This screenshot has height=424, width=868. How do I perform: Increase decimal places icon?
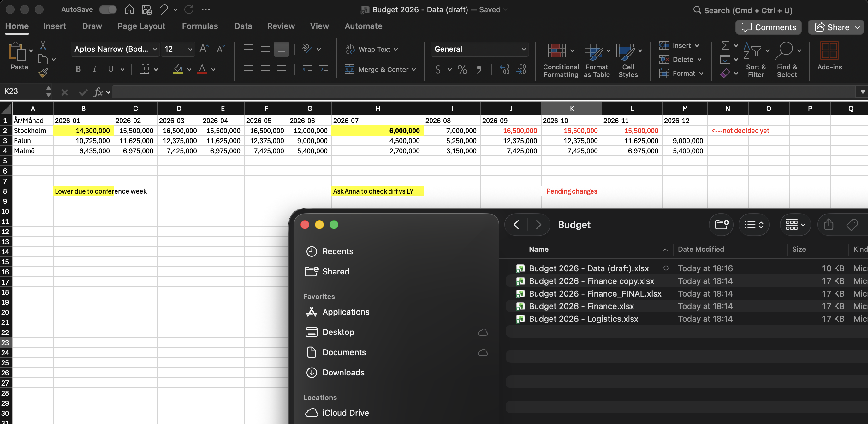504,69
